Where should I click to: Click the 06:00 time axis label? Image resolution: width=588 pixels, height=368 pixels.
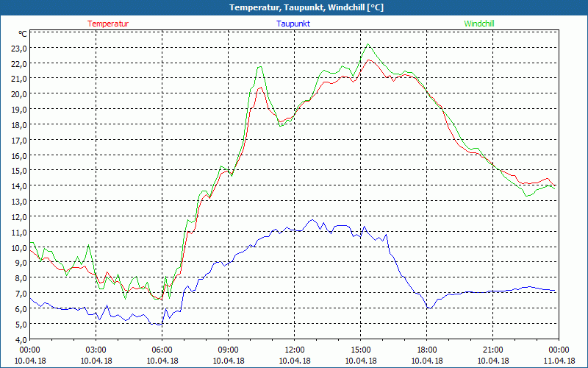[162, 350]
